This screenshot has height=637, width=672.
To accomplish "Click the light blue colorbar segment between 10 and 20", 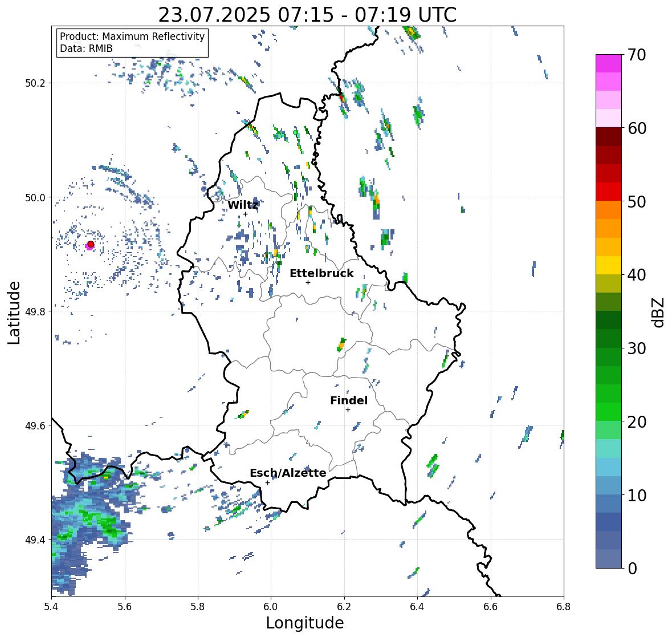I will [609, 467].
